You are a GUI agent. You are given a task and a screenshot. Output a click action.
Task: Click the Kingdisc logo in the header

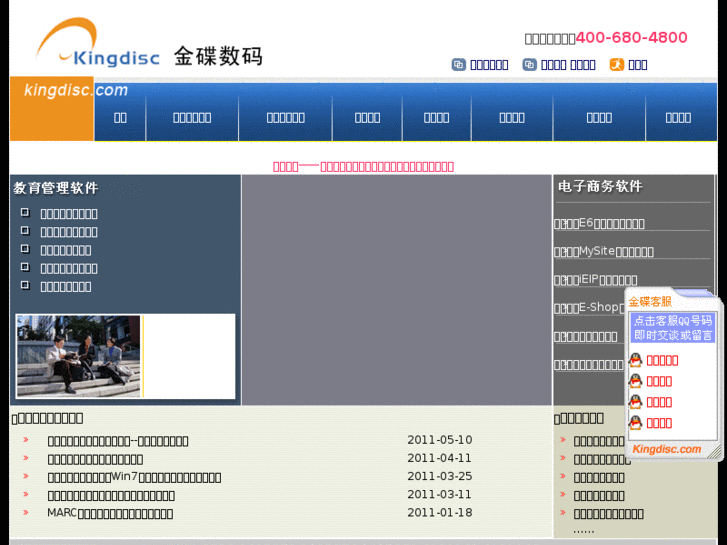coord(98,43)
